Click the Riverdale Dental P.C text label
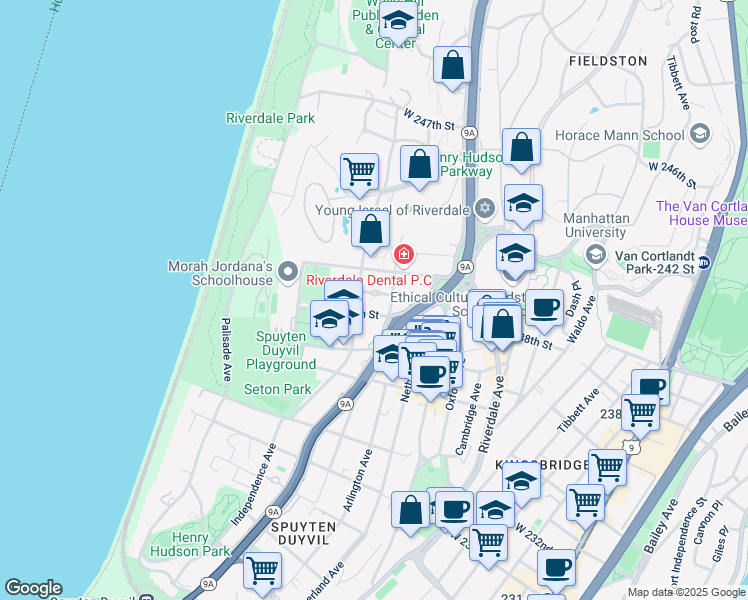The image size is (748, 600). pos(369,280)
